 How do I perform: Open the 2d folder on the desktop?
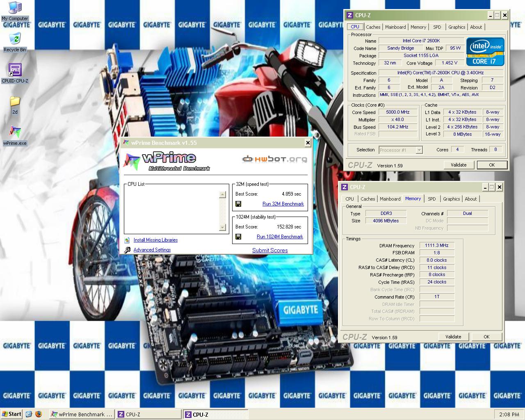[15, 105]
